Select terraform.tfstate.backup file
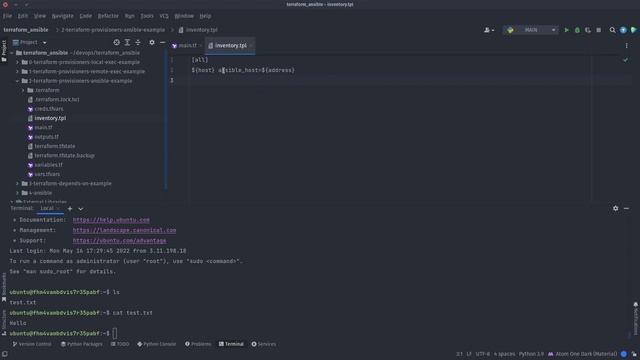The image size is (640, 360). tap(64, 156)
